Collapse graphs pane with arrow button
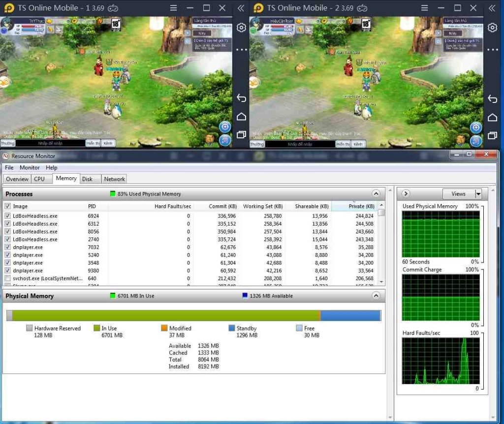 pos(406,194)
